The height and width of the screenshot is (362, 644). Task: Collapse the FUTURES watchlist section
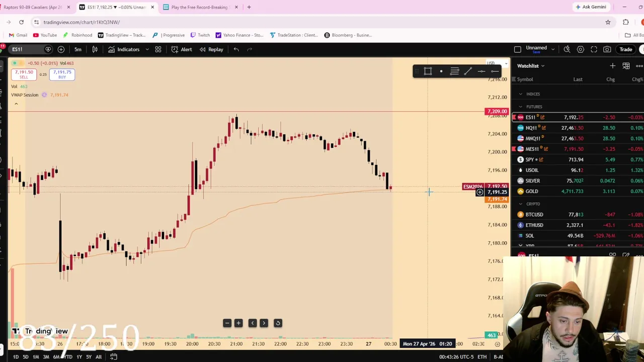(521, 107)
